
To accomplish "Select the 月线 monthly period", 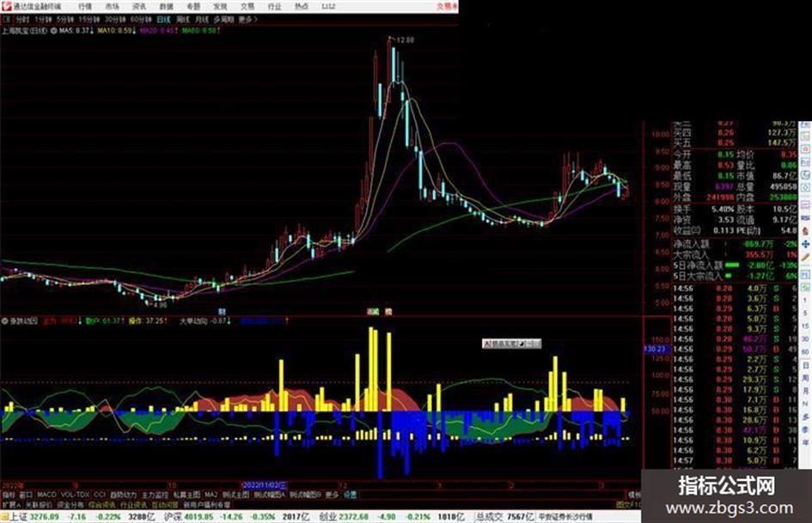I will (201, 19).
